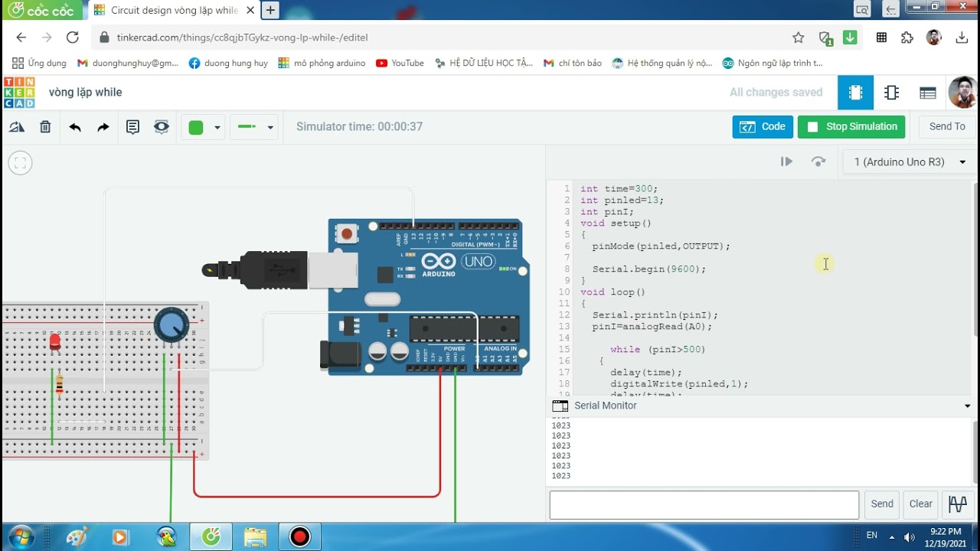
Task: Open the mô phỏng arduino bookmark
Action: [x=322, y=63]
